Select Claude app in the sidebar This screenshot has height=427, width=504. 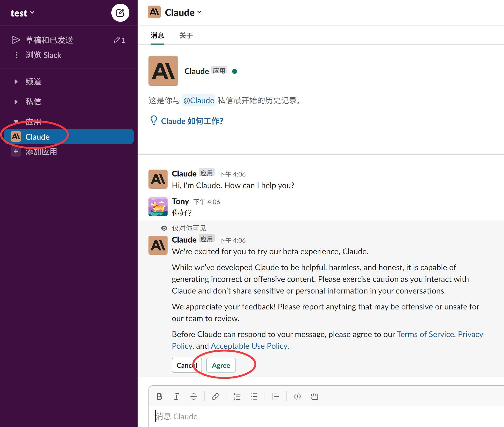click(69, 136)
